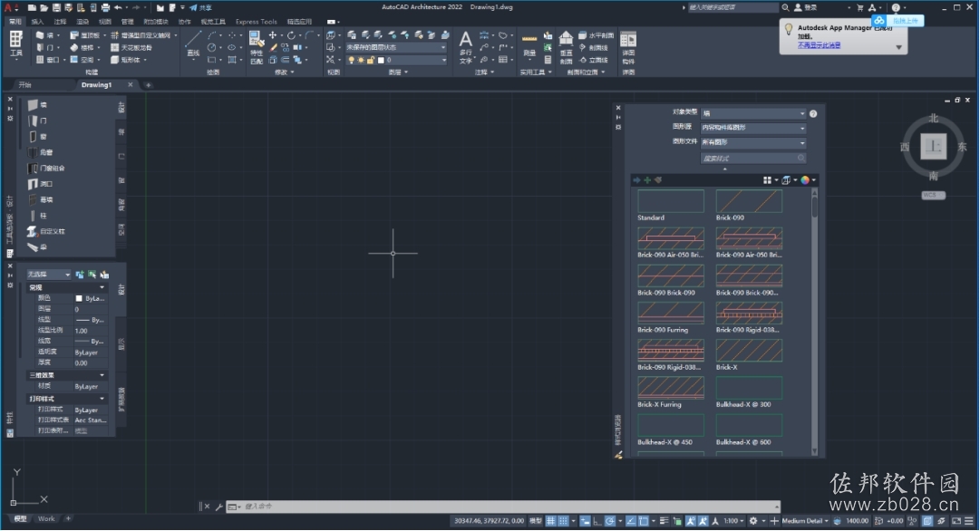
Task: Open the 插入 Insert ribbon tab
Action: pyautogui.click(x=37, y=21)
